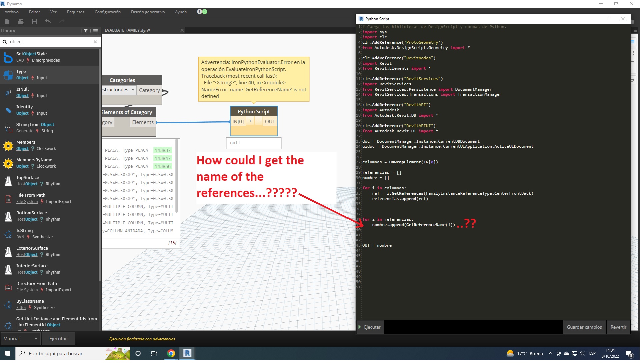This screenshot has height=364, width=643.
Task: Click the Guardar cambios button
Action: pos(585,327)
